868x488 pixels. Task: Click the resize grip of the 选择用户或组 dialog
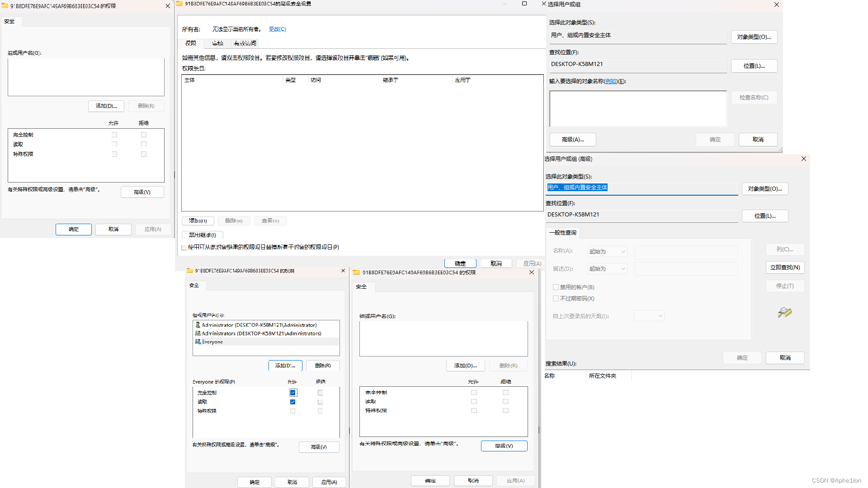tap(780, 150)
